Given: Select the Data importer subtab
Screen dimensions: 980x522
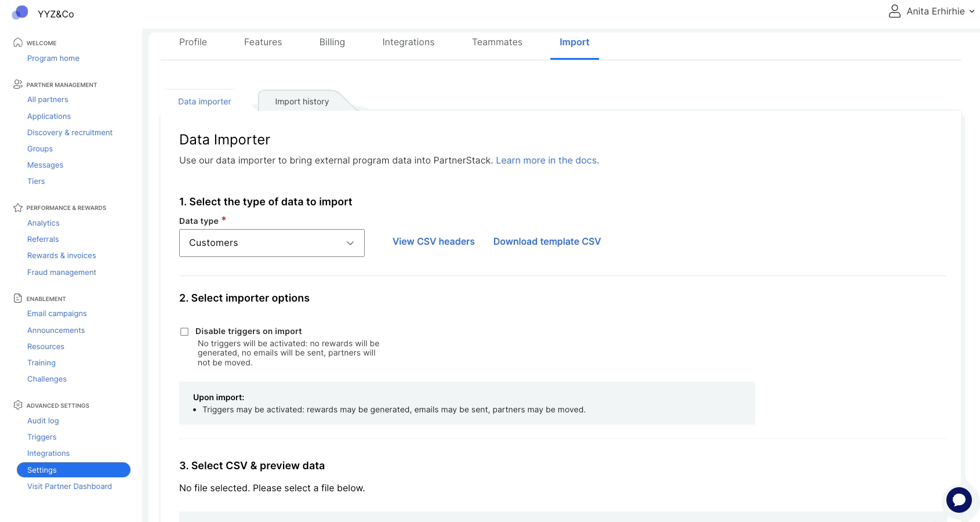Looking at the screenshot, I should 205,101.
